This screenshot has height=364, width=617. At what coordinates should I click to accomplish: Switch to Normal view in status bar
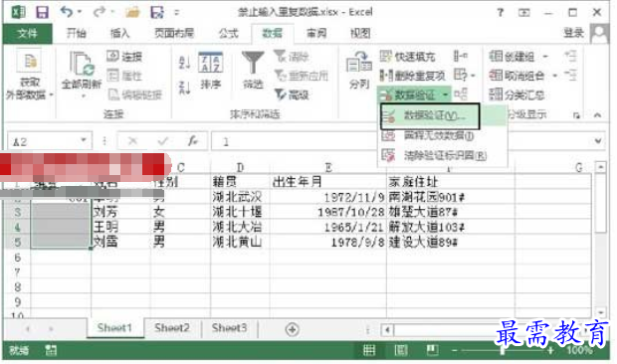[368, 349]
